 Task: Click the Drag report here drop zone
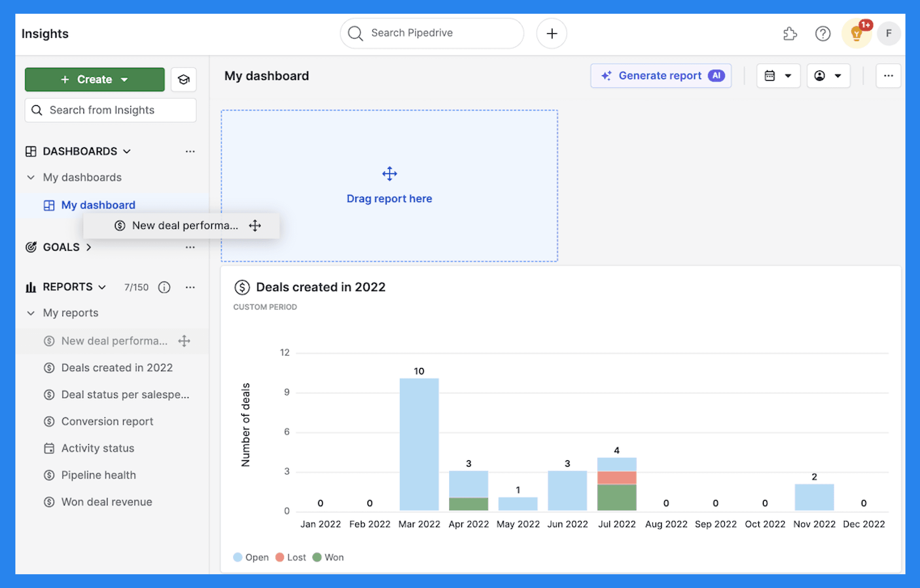pyautogui.click(x=389, y=186)
